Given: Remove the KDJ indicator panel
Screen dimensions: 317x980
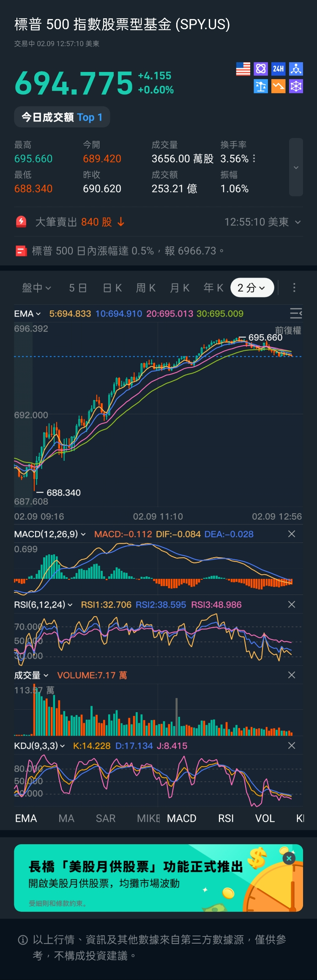Looking at the screenshot, I should pos(292,746).
